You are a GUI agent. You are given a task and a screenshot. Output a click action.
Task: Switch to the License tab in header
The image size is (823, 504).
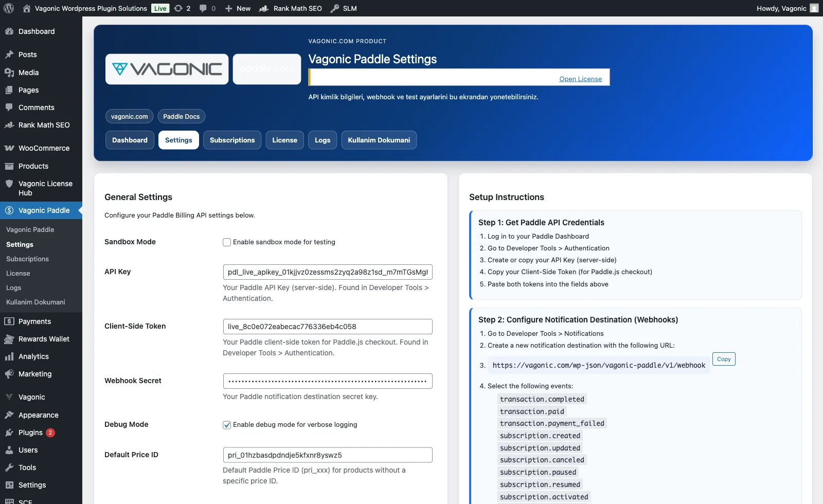[x=284, y=140]
